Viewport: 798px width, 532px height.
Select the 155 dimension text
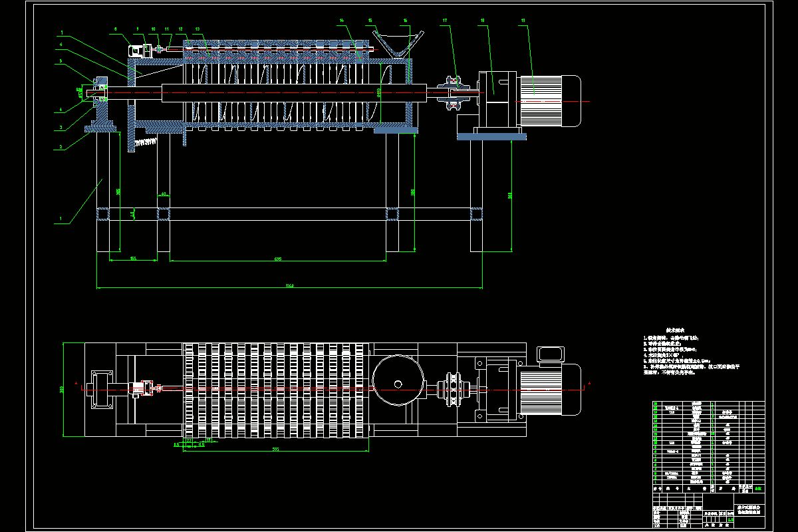point(133,258)
